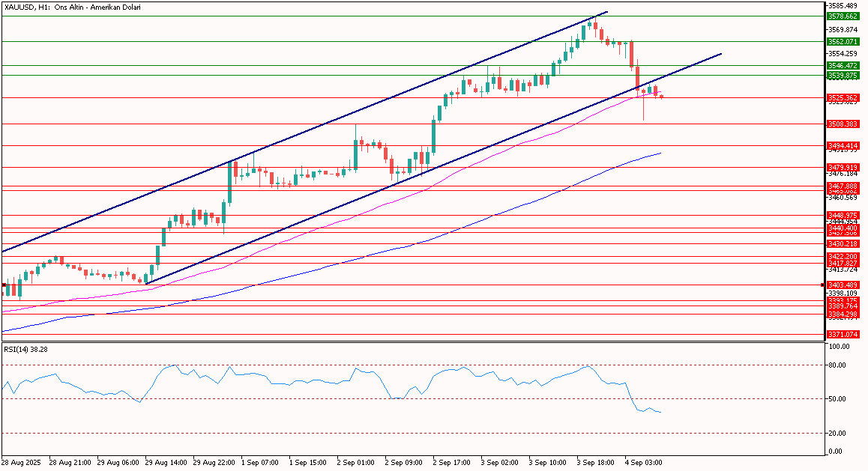Click the red 3508.383 support label
This screenshot has width=868, height=471.
(x=843, y=124)
